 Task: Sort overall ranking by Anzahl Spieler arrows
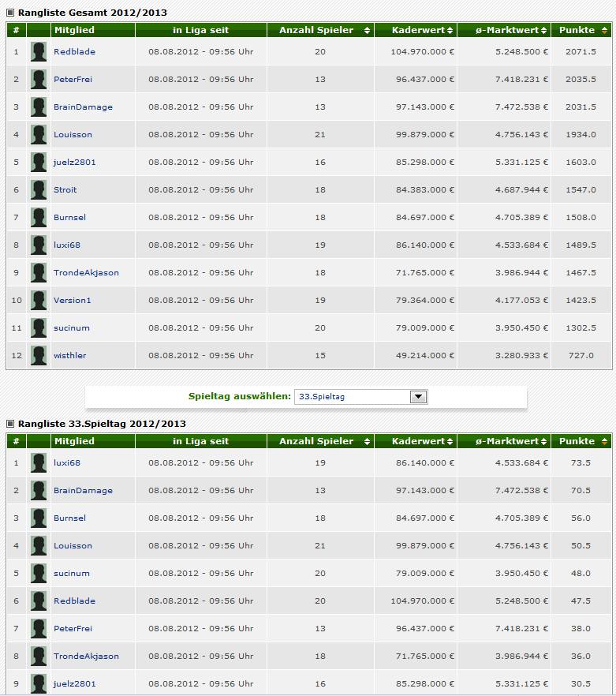point(366,31)
